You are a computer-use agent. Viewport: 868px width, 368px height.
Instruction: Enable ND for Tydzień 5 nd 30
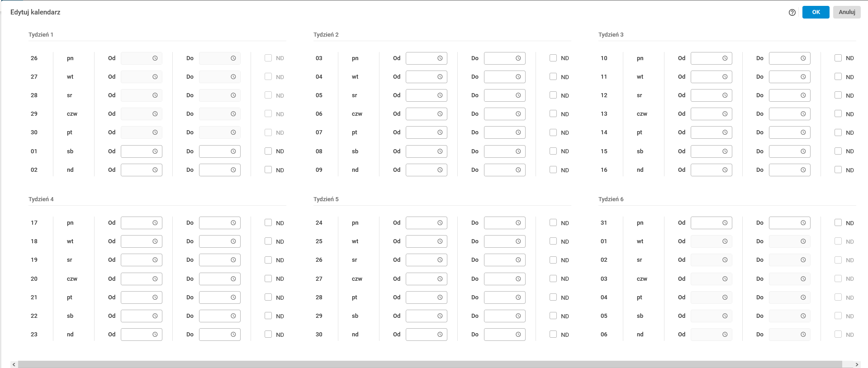(x=553, y=334)
